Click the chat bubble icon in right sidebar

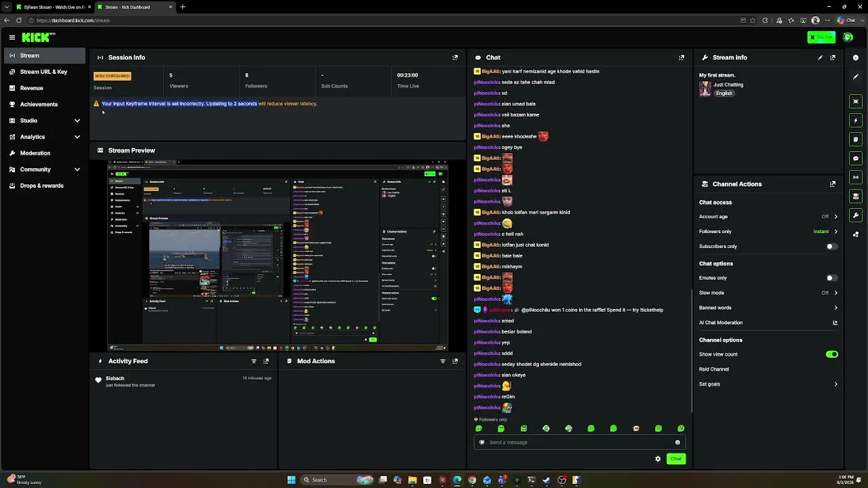tap(856, 159)
